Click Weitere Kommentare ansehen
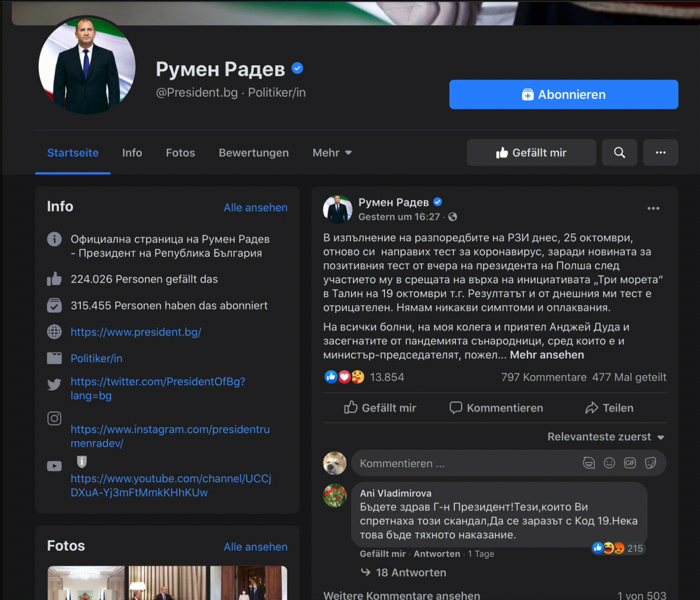 coord(402,596)
